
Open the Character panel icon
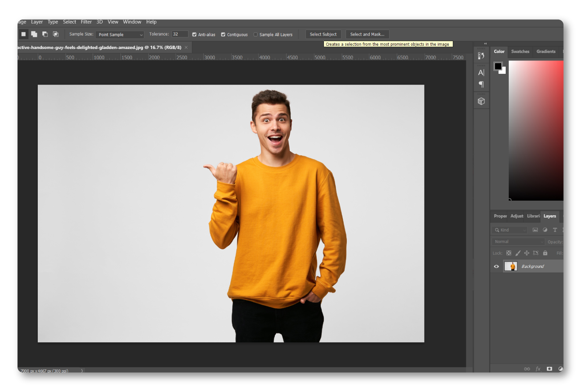[x=481, y=73]
